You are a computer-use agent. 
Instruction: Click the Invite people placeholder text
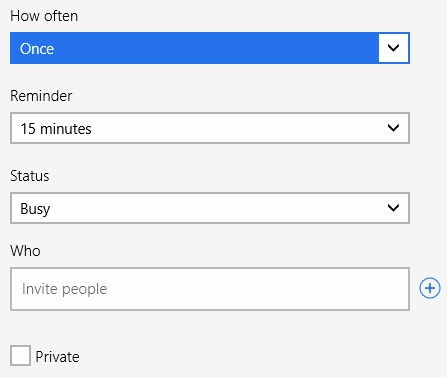[x=64, y=289]
